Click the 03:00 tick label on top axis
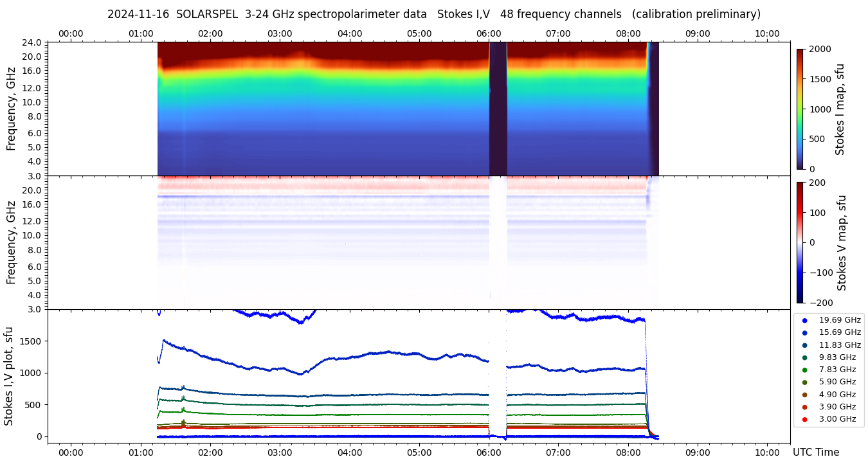 280,33
